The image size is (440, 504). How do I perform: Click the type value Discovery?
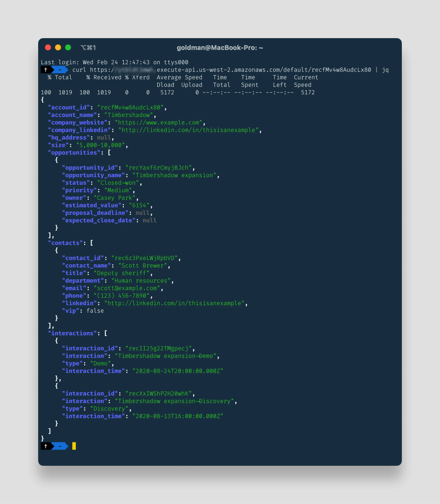click(x=109, y=408)
